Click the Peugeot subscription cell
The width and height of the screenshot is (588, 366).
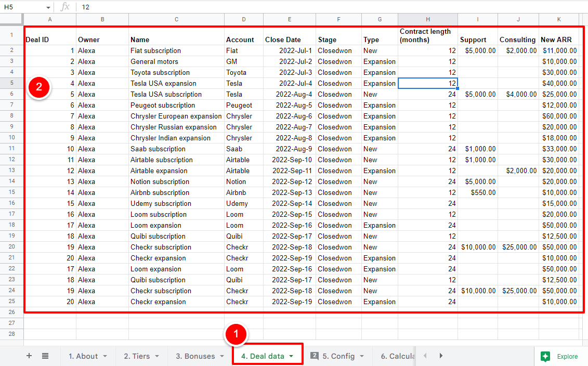177,106
